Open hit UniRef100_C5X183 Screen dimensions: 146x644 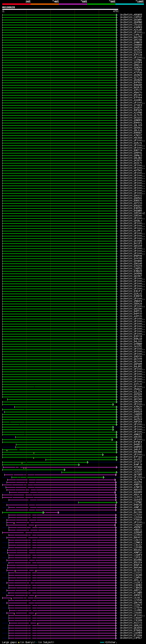tap(131, 25)
